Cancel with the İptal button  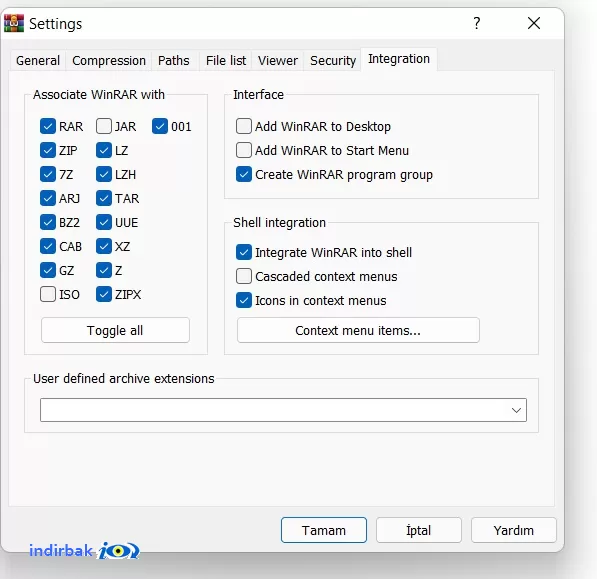(418, 530)
